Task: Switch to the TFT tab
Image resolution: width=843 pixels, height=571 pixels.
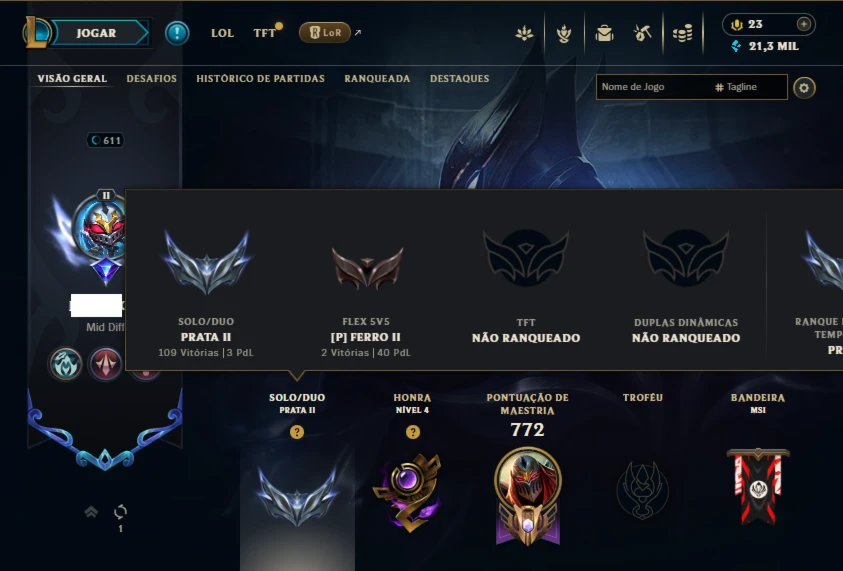Action: click(264, 33)
